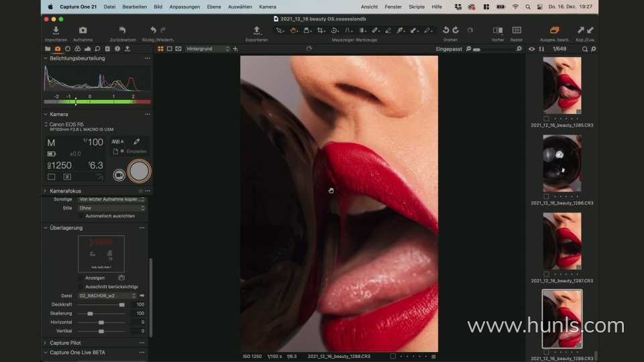Toggle the Raster grid icon
This screenshot has width=644, height=362.
click(517, 31)
